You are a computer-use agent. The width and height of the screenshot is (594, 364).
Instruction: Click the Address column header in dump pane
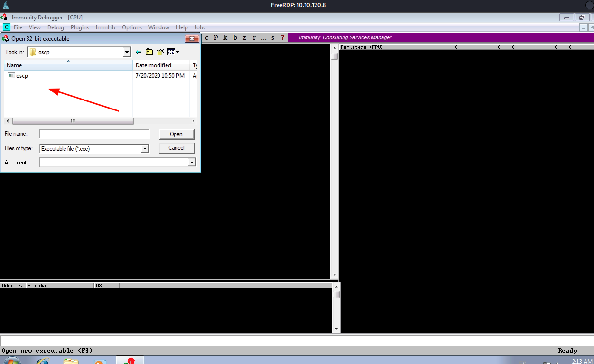coord(13,286)
